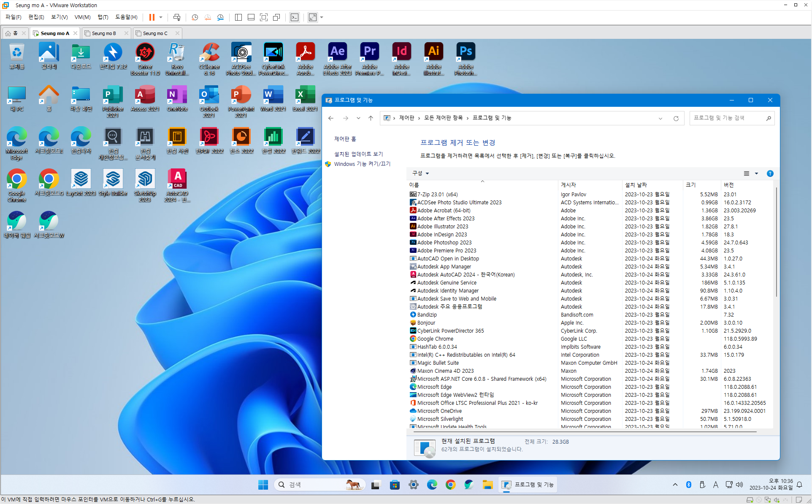Click the blue help question mark icon

tap(770, 173)
